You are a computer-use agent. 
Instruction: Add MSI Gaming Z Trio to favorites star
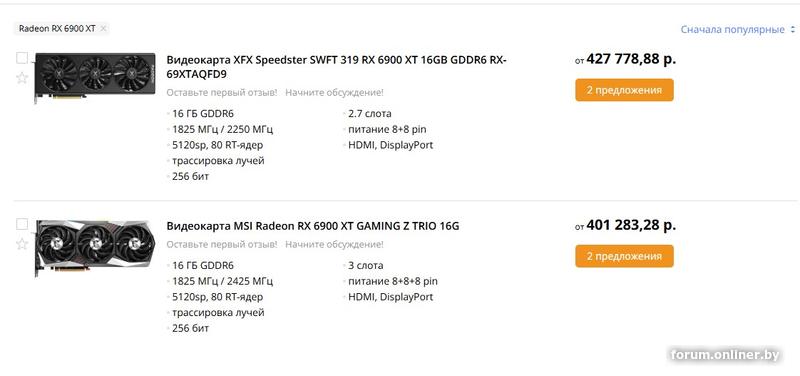tap(22, 244)
